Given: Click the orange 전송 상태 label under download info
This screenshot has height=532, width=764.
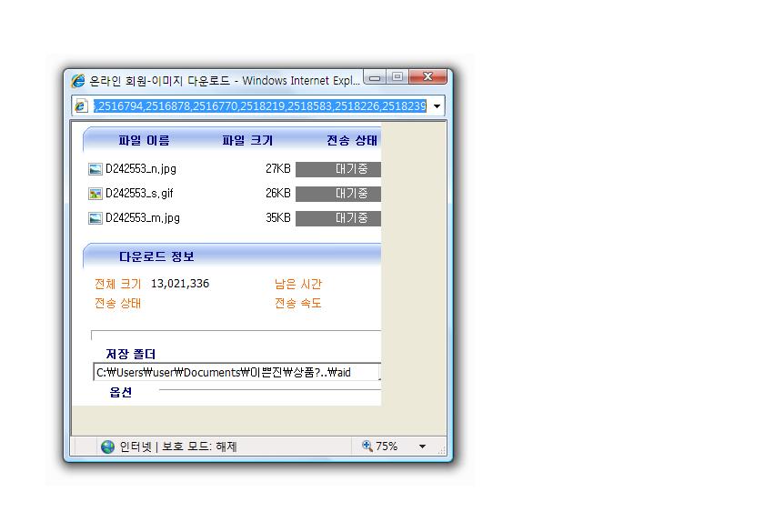Looking at the screenshot, I should point(118,303).
